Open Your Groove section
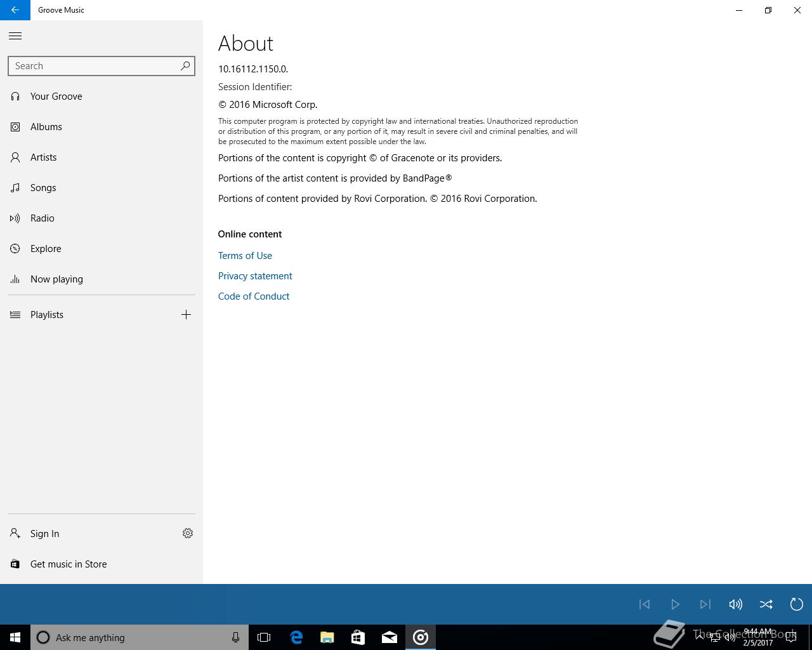This screenshot has width=812, height=650. point(101,96)
